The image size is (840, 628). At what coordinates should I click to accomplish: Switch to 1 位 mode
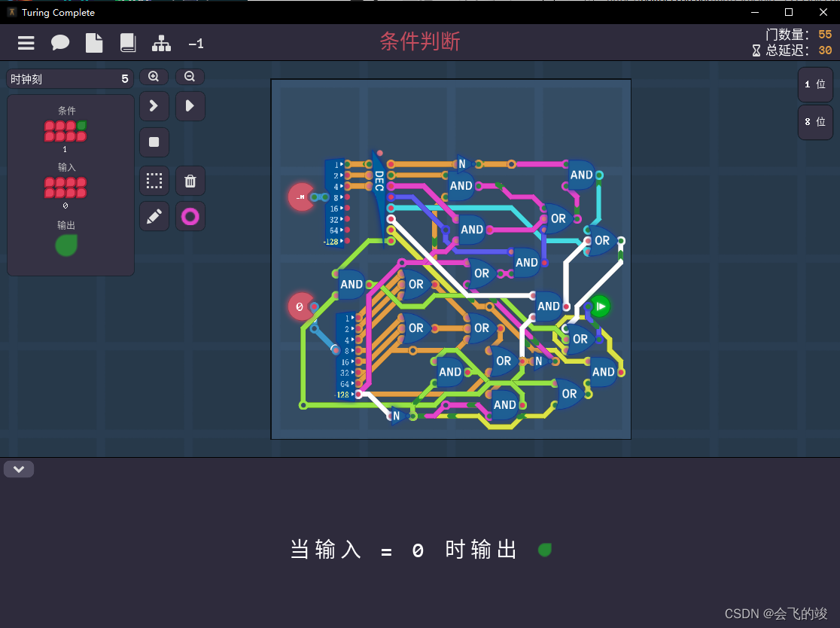[x=815, y=84]
